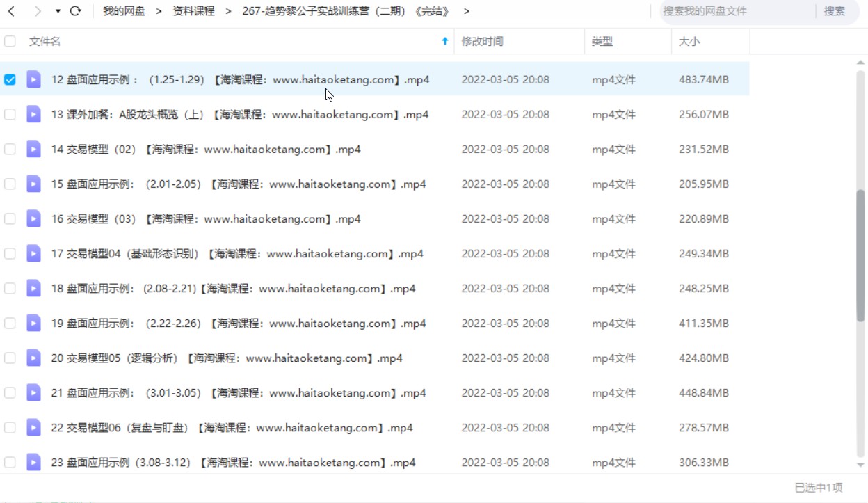This screenshot has width=868, height=503.
Task: Check the 21 盘面应用示例 checkbox
Action: click(10, 392)
